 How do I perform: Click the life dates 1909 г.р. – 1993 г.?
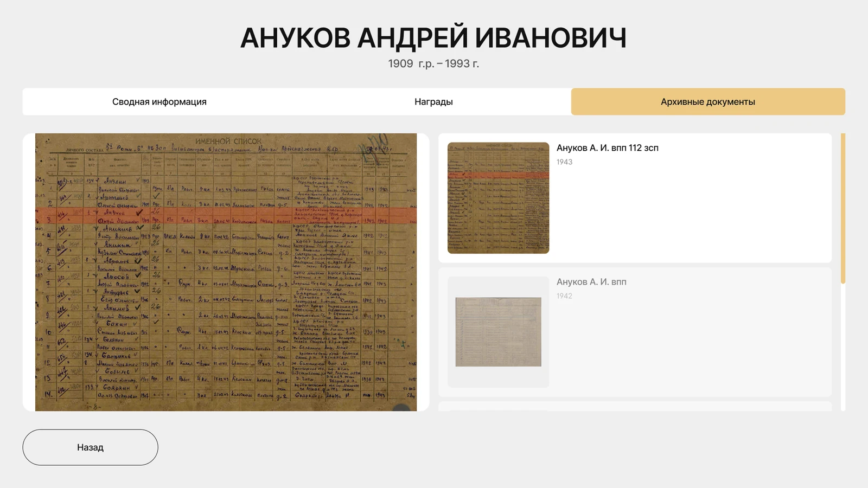433,63
